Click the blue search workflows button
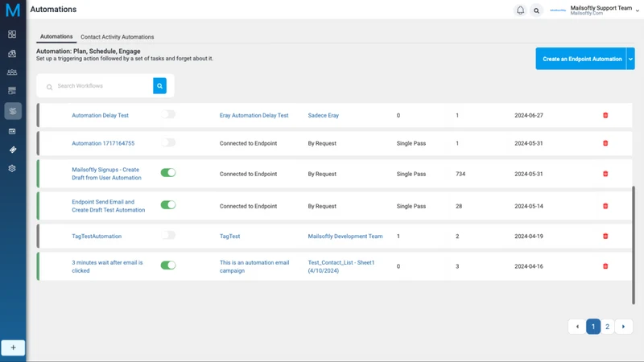Viewport: 644px width, 362px height. [x=159, y=86]
